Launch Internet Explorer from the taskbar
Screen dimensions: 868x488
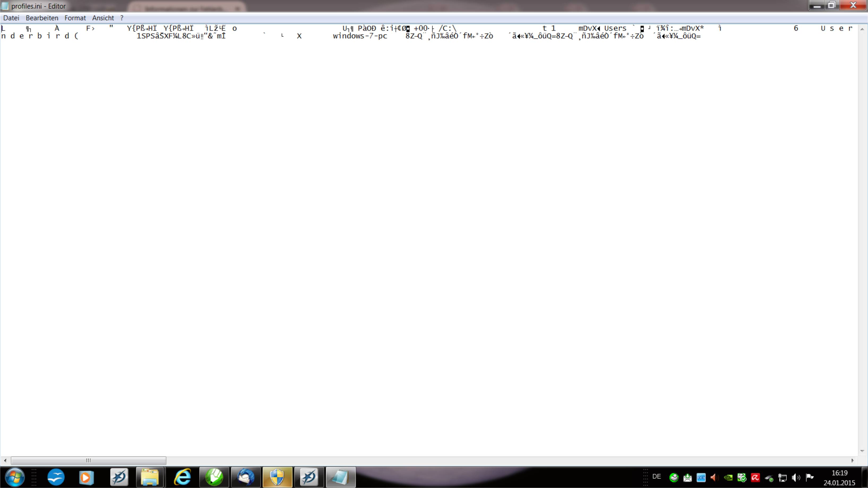pyautogui.click(x=182, y=477)
